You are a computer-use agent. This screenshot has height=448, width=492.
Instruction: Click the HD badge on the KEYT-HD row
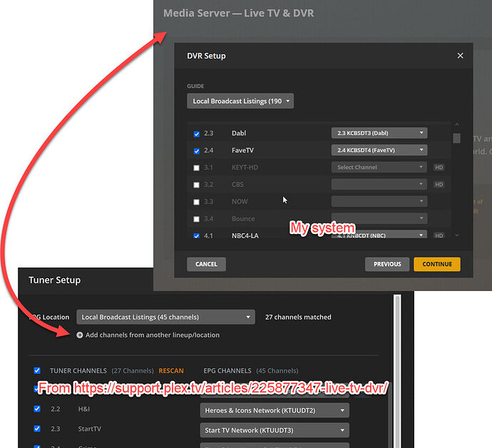click(x=439, y=168)
